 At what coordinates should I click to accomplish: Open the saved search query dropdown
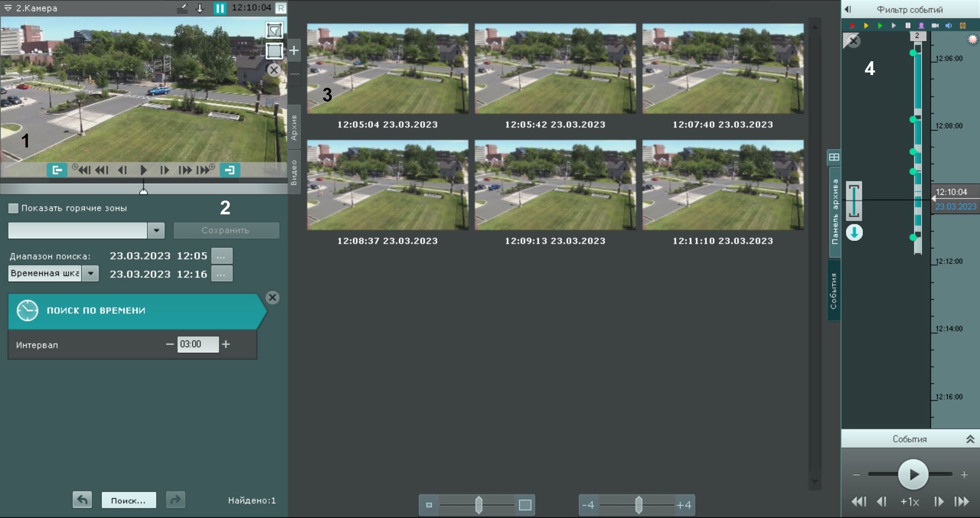(x=156, y=231)
